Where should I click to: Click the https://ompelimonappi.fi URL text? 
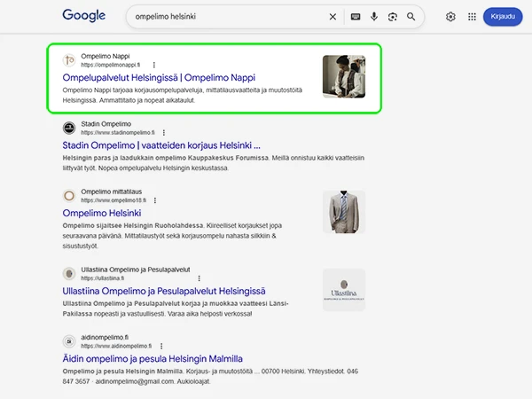(x=111, y=65)
